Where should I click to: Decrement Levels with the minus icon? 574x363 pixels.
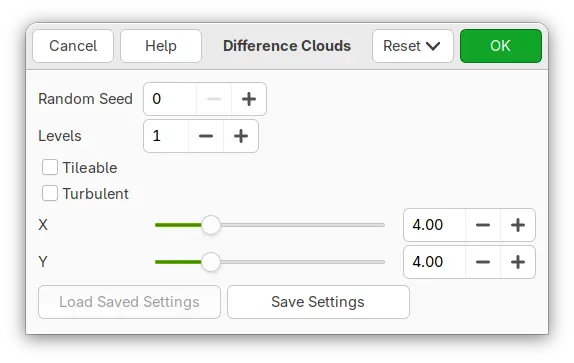pyautogui.click(x=206, y=136)
